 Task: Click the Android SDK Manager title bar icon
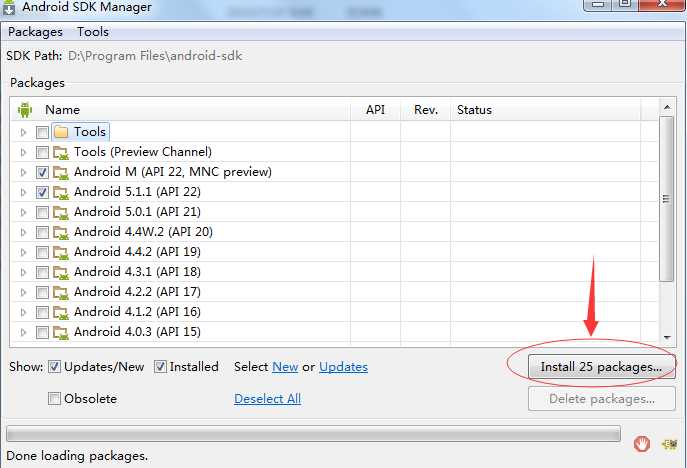[x=9, y=7]
